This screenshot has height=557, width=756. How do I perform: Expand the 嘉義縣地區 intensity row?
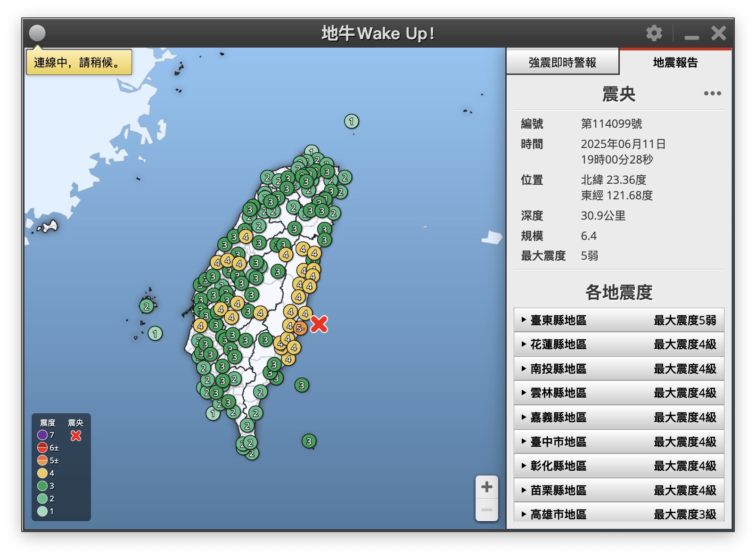(619, 418)
